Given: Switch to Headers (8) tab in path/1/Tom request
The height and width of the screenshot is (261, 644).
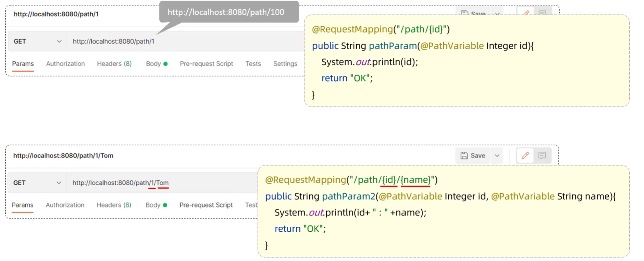Looking at the screenshot, I should 114,205.
